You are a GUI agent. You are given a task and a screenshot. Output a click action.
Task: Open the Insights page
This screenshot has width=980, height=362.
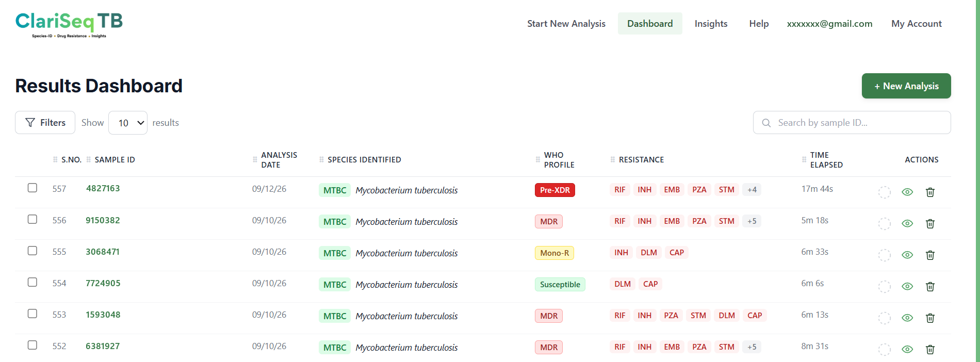(711, 24)
